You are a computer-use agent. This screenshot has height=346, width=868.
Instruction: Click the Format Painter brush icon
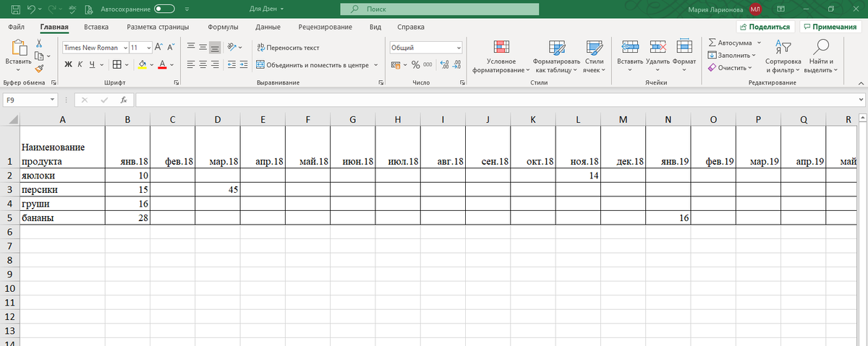39,68
